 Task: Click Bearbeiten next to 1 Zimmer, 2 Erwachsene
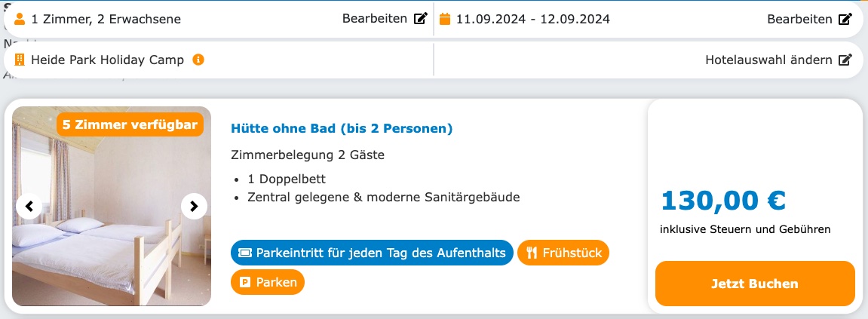[375, 19]
